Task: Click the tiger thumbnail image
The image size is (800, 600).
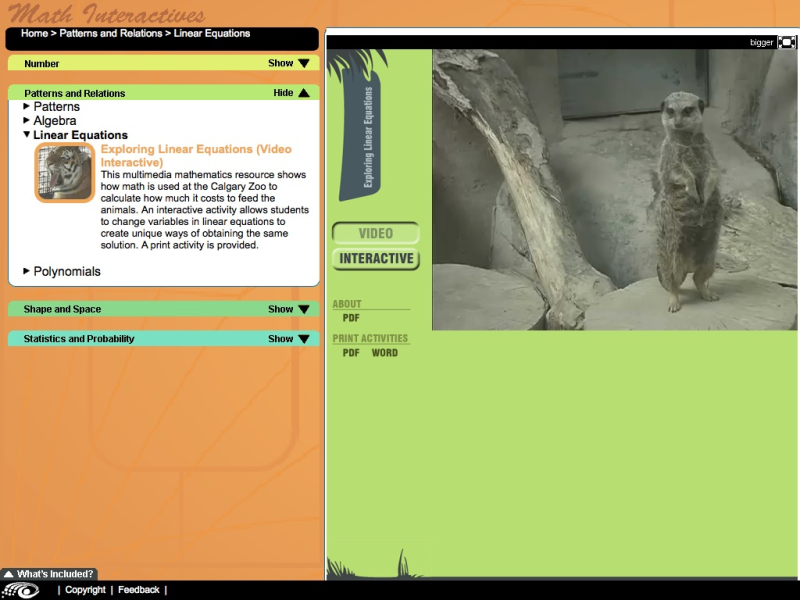Action: point(65,173)
